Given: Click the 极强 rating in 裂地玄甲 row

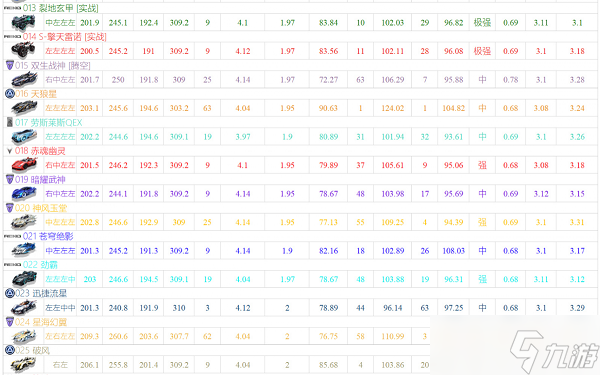Looking at the screenshot, I should [482, 23].
